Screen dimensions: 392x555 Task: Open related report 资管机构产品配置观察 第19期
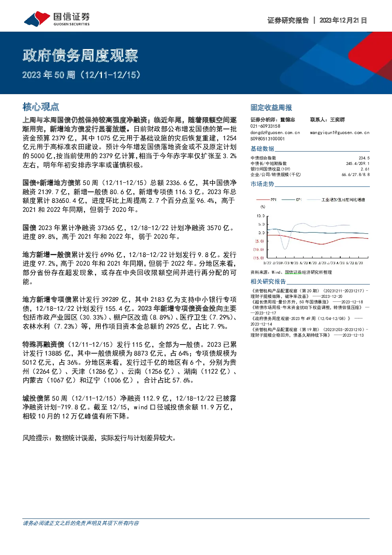[x=309, y=332]
